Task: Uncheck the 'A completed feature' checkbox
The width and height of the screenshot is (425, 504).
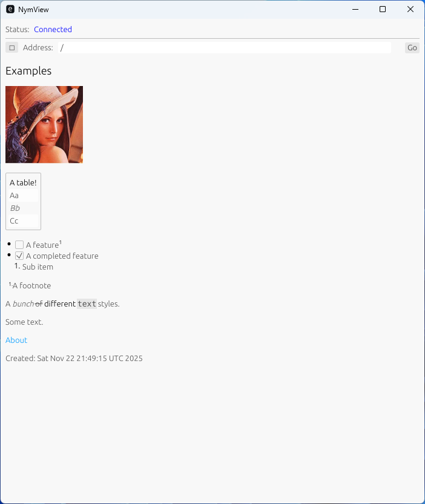Action: coord(19,256)
